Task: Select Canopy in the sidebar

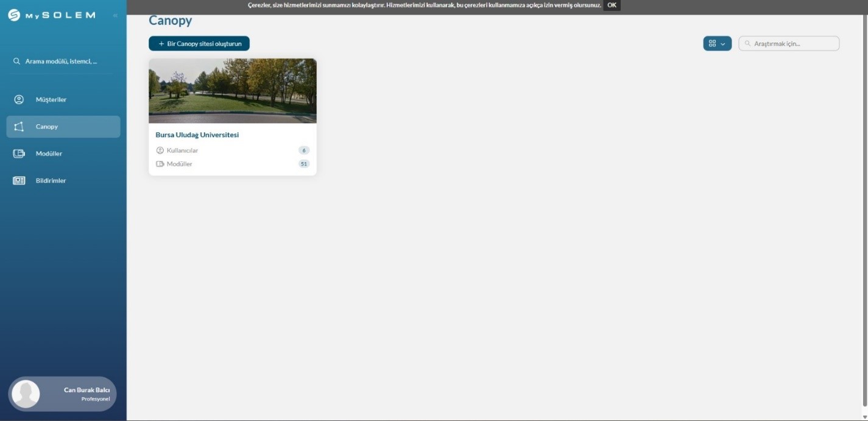Action: point(47,127)
